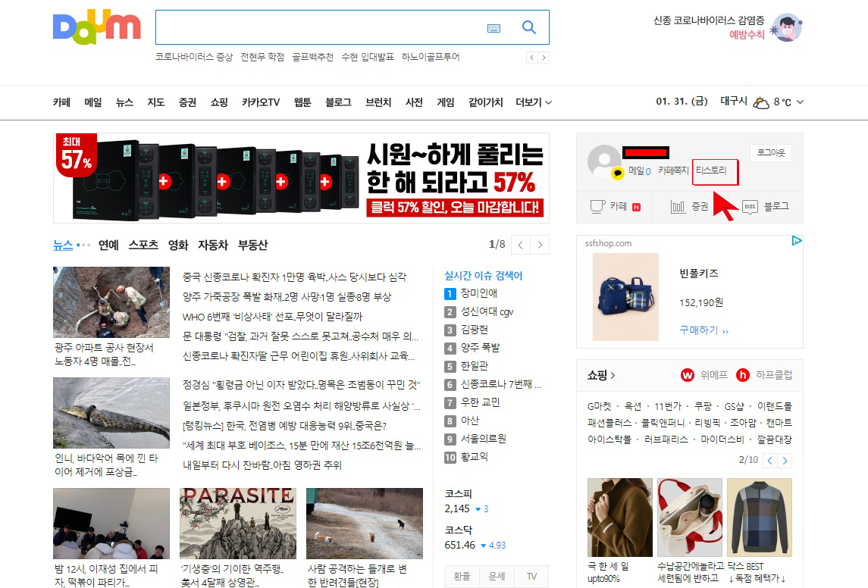
Task: Open 카페 in the top navigation
Action: click(61, 102)
